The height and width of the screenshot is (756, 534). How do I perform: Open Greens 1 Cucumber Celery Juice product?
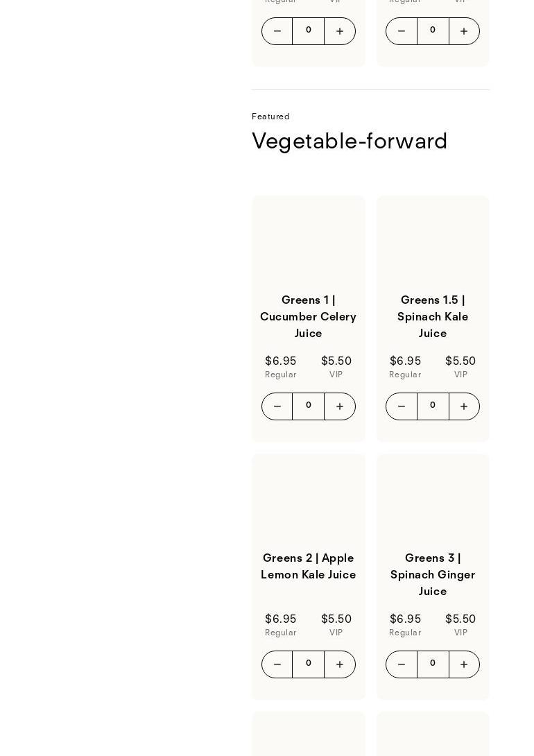pyautogui.click(x=309, y=317)
